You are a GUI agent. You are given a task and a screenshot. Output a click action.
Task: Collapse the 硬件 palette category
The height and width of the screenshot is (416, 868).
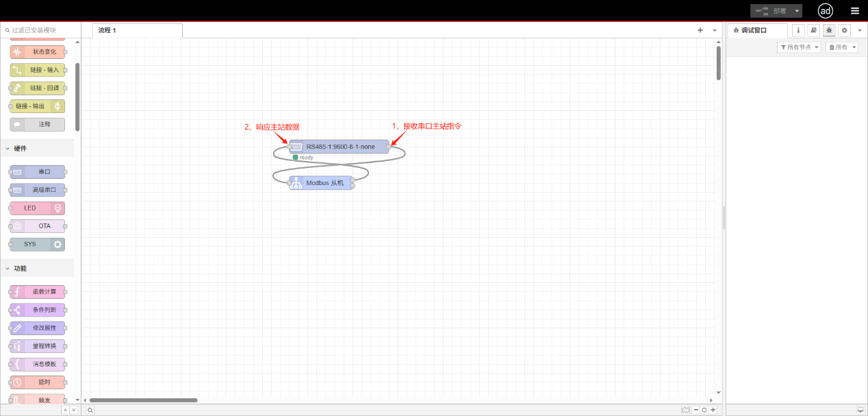pyautogui.click(x=8, y=149)
